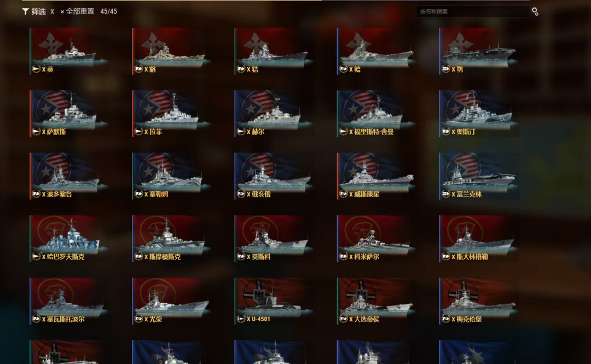Remove the X tier filter tag
The height and width of the screenshot is (364, 591).
52,11
